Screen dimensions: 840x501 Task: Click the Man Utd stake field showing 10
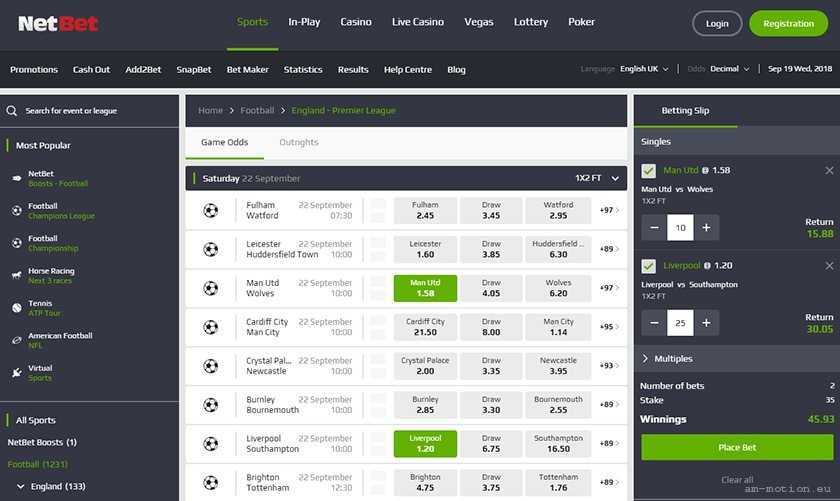tap(680, 228)
